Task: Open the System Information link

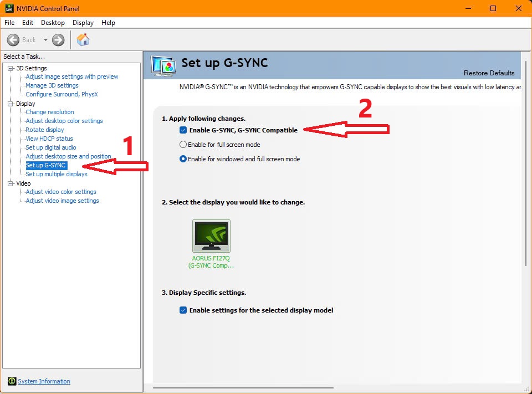Action: [x=44, y=381]
